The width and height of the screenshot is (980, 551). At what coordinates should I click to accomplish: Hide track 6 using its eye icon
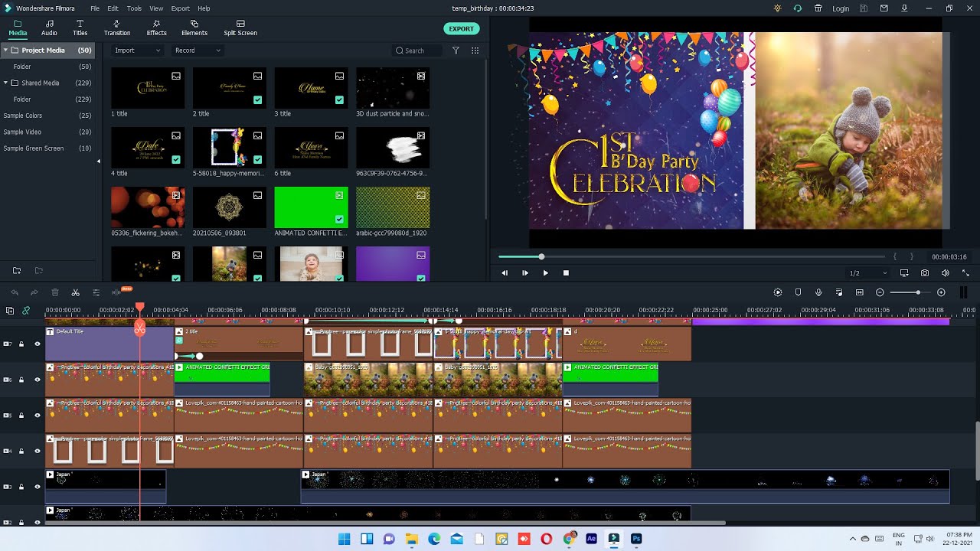pyautogui.click(x=37, y=380)
